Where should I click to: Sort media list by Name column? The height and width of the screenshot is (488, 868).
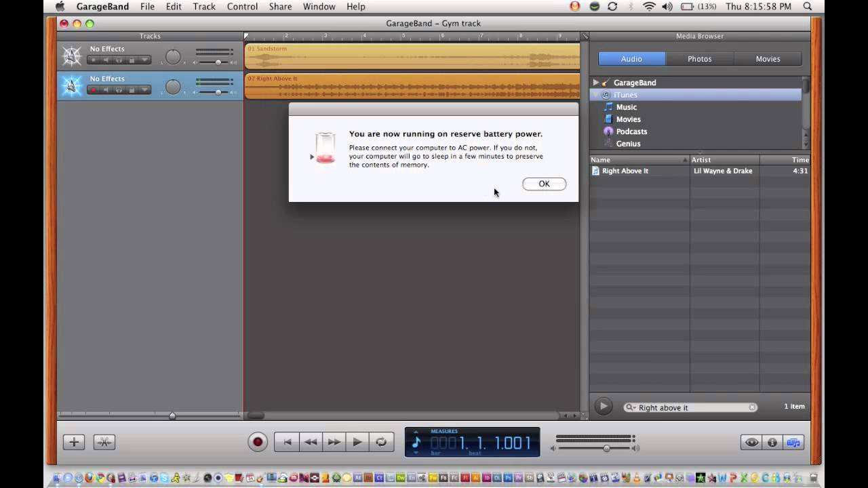[x=639, y=160]
